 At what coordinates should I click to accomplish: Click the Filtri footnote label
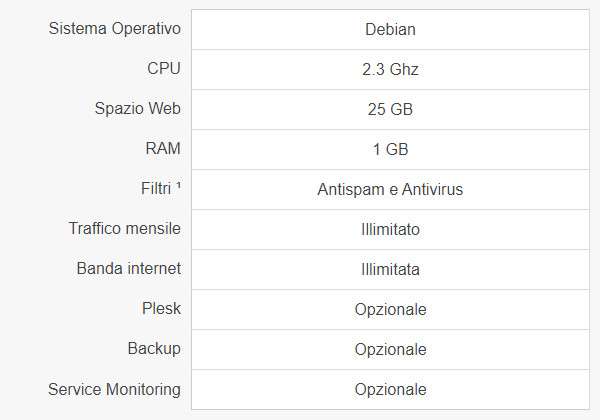(x=155, y=188)
